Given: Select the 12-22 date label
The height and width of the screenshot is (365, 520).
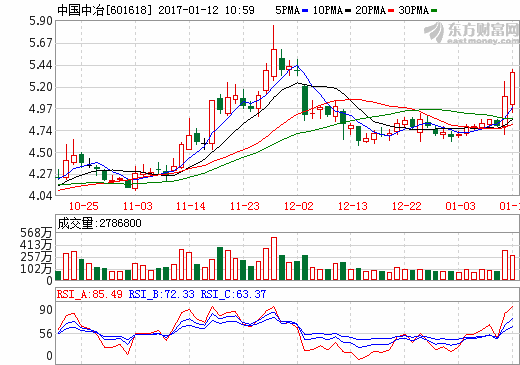Looking at the screenshot, I should pos(407,206).
